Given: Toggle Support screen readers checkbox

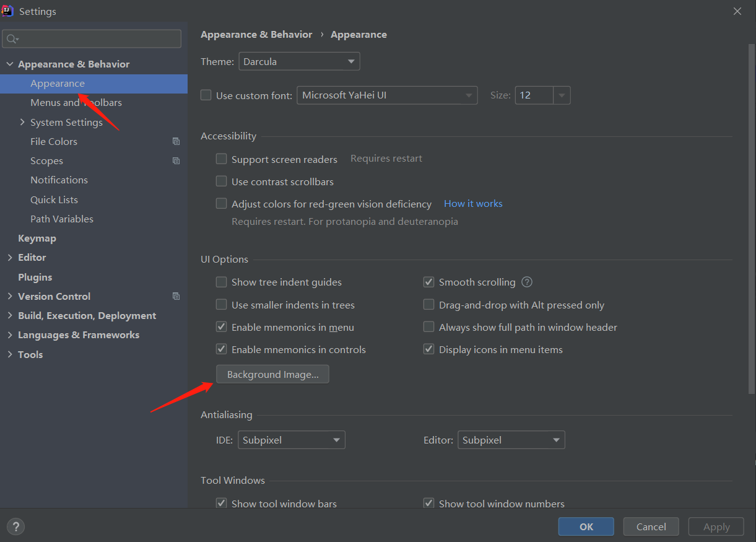Looking at the screenshot, I should click(221, 159).
